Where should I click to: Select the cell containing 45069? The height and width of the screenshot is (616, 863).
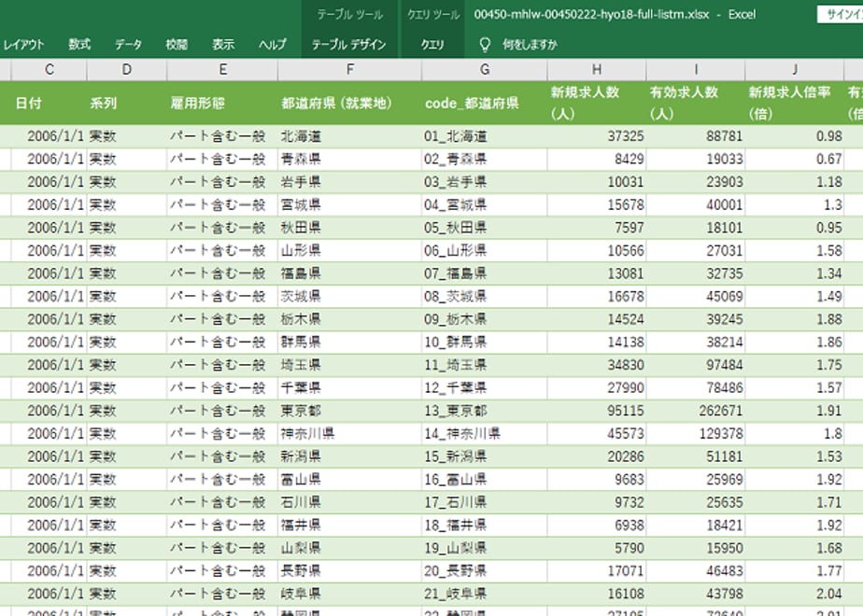[x=696, y=297]
